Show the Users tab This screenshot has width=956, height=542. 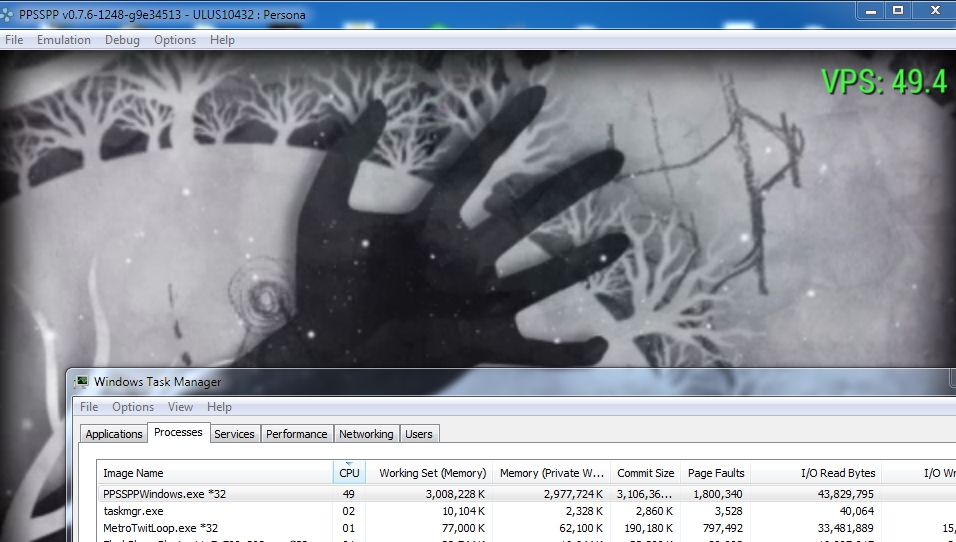(x=419, y=434)
